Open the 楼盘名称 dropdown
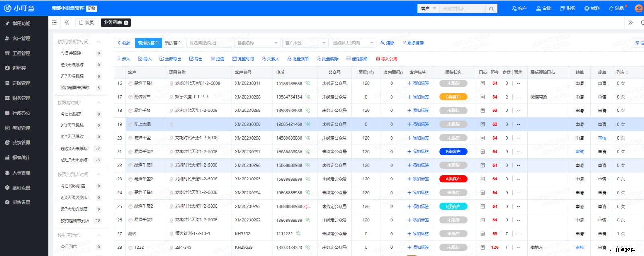644x256 pixels. tap(258, 43)
